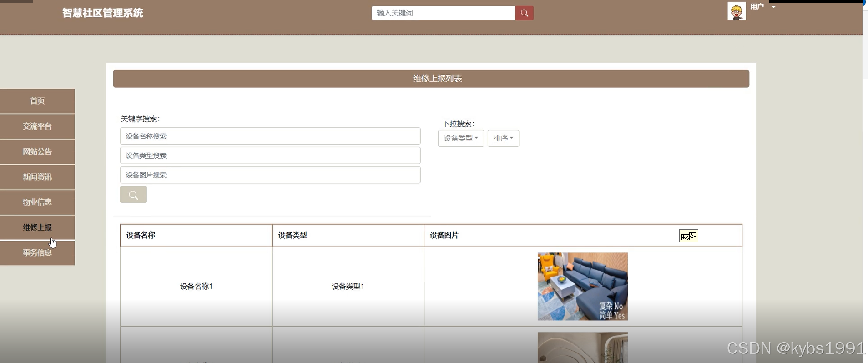Open 首页 in the sidebar
868x363 pixels.
tap(37, 101)
